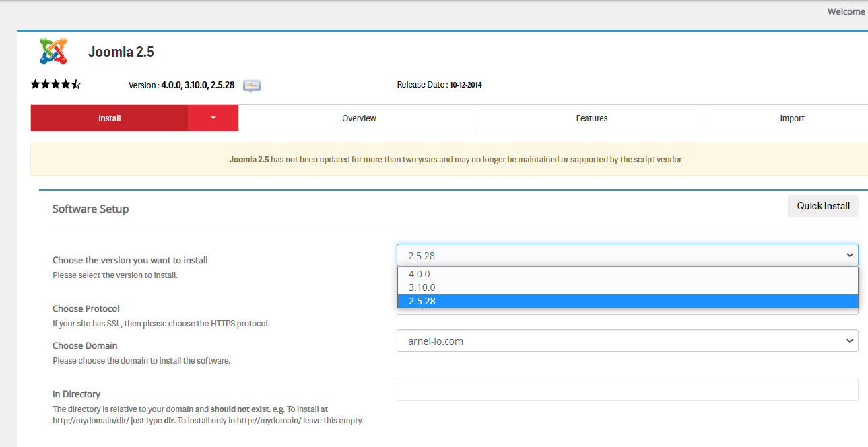Click the Joomla 2.5 title heading
The image size is (868, 447).
(121, 52)
